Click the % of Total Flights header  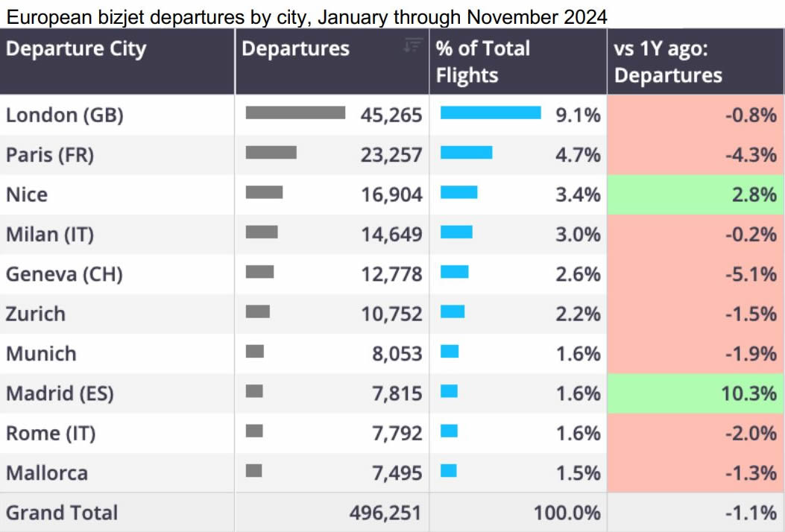point(483,62)
